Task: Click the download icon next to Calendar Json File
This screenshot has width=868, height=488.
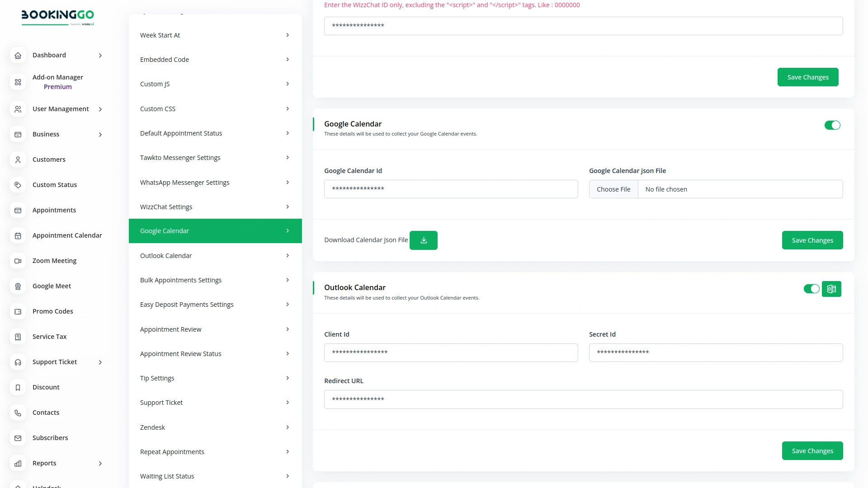Action: [x=423, y=240]
